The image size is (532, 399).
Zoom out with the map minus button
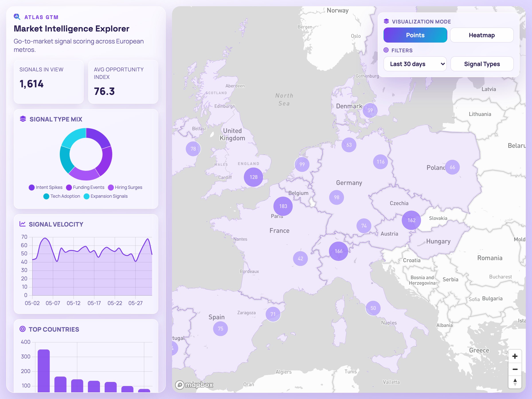[515, 369]
